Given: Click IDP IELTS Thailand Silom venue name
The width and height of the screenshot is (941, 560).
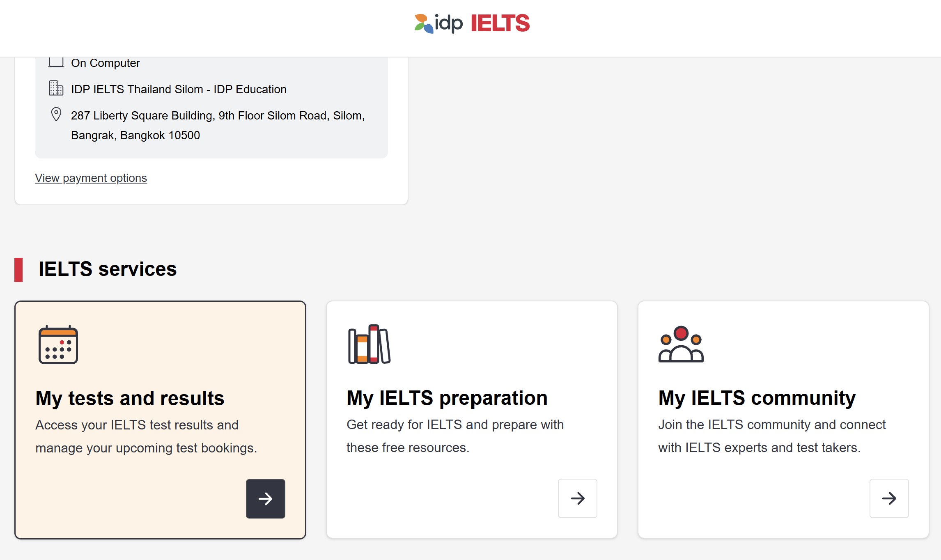Looking at the screenshot, I should [x=178, y=89].
